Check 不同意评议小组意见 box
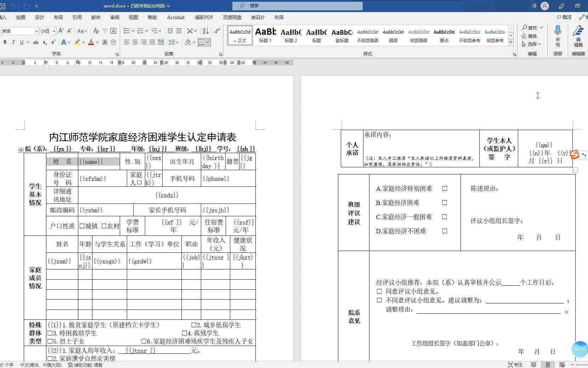 (379, 300)
